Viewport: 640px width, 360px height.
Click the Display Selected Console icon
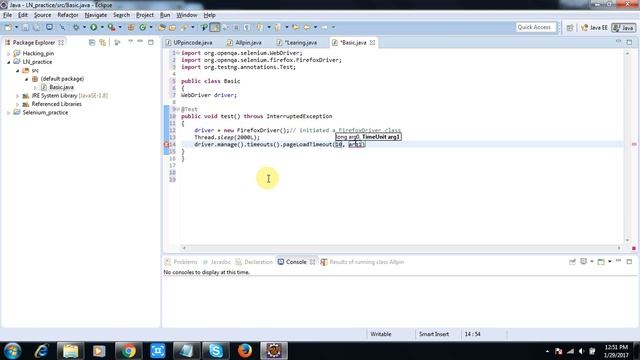[584, 262]
